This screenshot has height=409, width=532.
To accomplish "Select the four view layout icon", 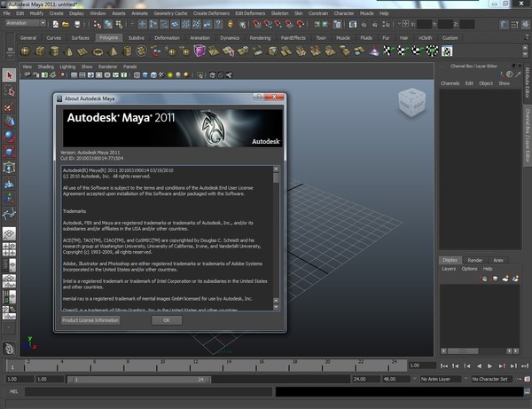I will click(9, 249).
